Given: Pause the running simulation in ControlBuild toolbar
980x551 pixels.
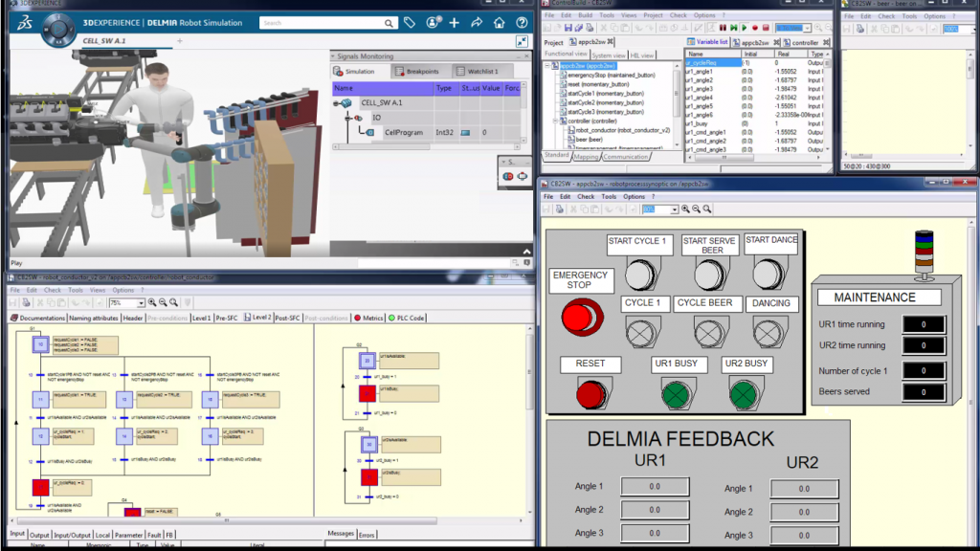Looking at the screenshot, I should click(x=724, y=27).
